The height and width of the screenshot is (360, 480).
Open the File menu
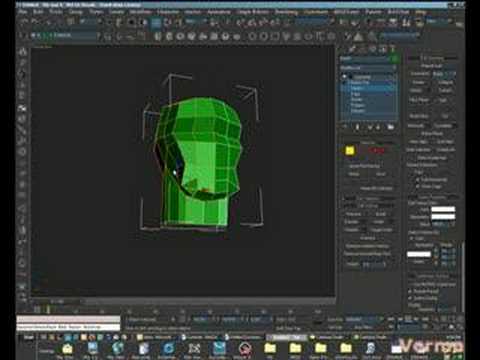(x=23, y=12)
